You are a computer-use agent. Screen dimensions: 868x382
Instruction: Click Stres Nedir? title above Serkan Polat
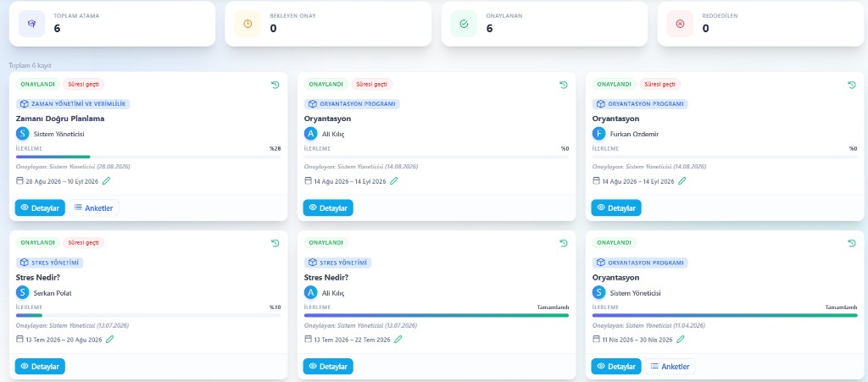tap(38, 277)
